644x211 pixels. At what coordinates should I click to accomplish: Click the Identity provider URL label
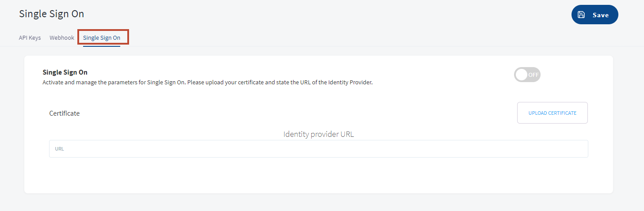pyautogui.click(x=319, y=134)
